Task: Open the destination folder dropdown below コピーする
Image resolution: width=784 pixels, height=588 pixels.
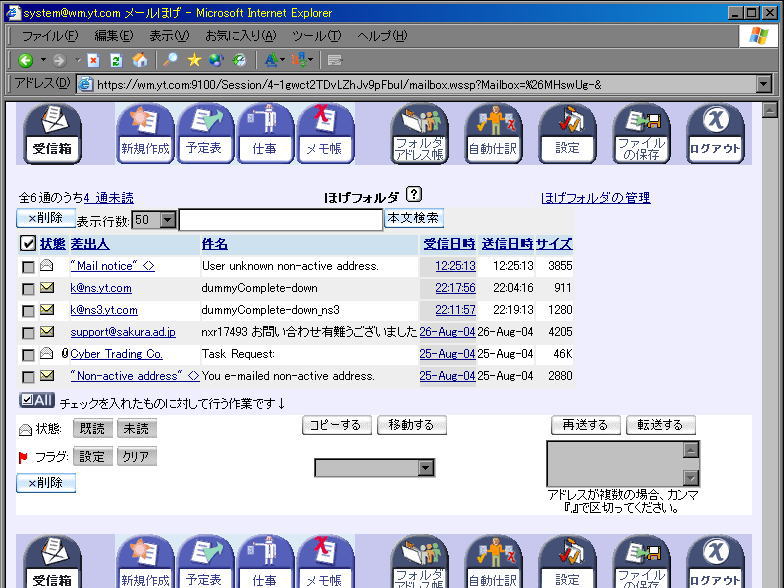Action: 426,468
